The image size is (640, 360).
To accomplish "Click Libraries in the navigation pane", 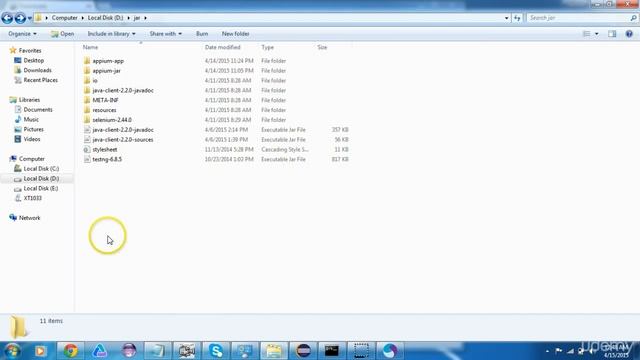I will coord(29,100).
